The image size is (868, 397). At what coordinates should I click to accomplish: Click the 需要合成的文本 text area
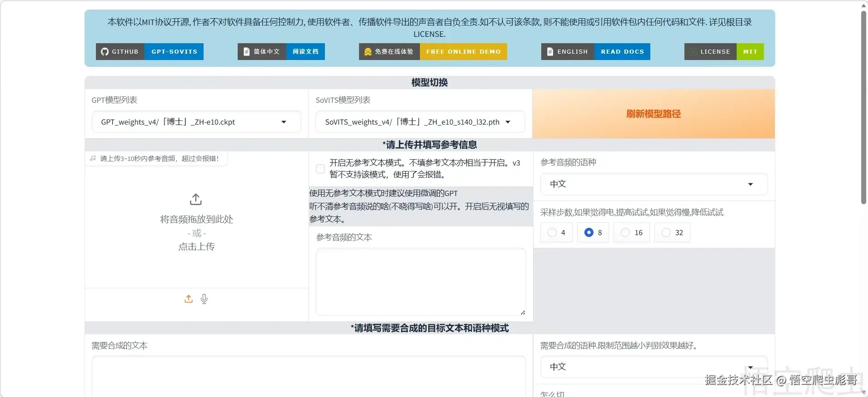(309, 377)
